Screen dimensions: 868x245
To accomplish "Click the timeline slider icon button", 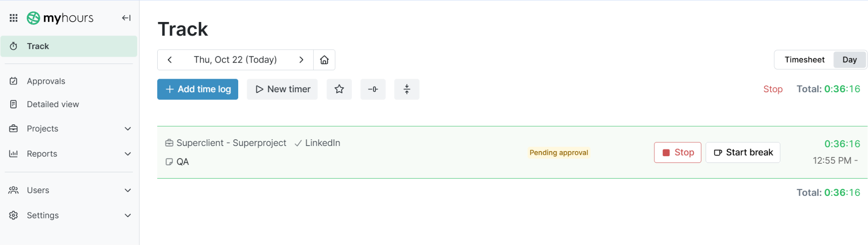I will coord(373,89).
